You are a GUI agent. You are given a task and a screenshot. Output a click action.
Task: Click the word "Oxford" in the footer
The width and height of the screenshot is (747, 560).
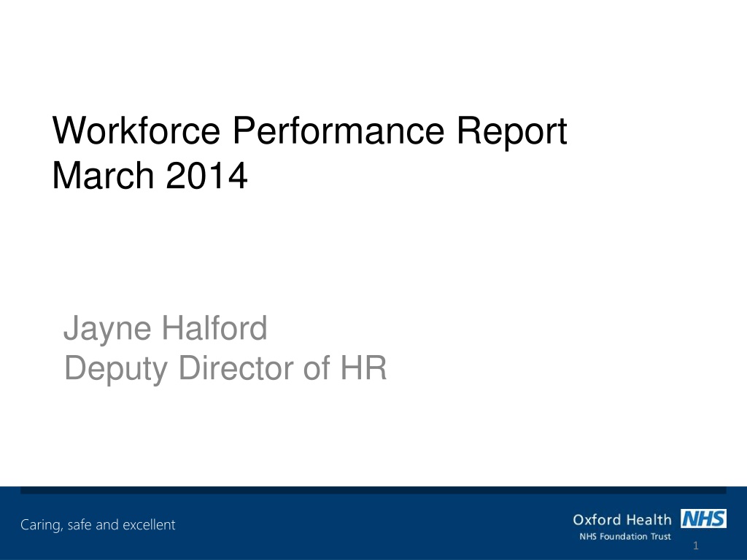[590, 519]
